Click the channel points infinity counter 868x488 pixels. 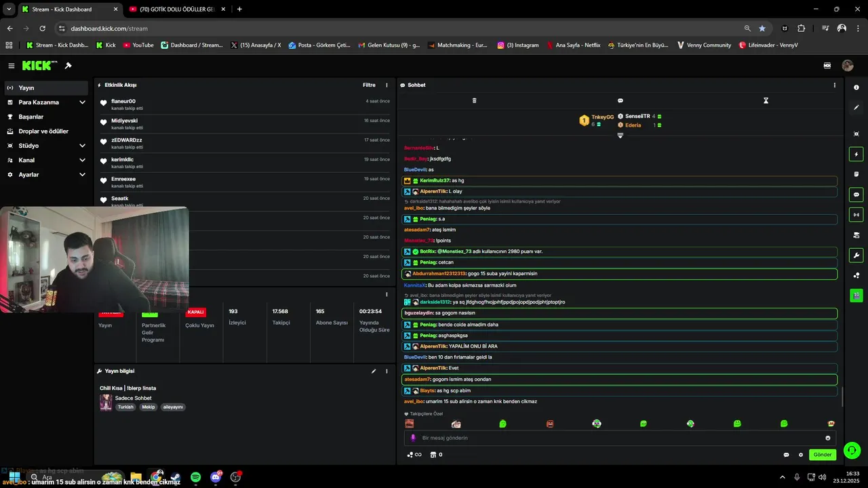point(414,455)
